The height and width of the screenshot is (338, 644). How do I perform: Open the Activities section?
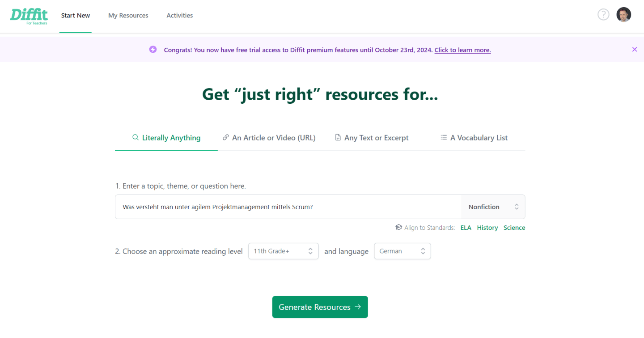[179, 15]
